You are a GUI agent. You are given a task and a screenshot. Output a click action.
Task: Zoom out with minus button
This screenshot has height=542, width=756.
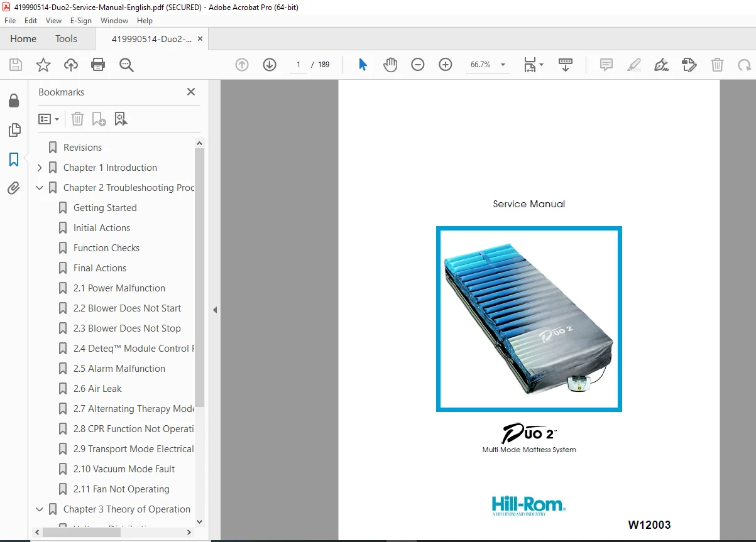click(418, 65)
